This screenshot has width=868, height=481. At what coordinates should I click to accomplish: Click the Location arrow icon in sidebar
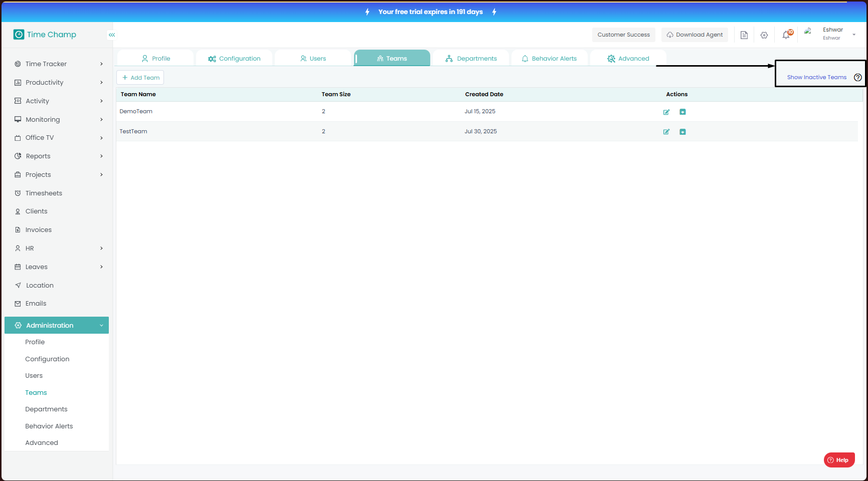tap(18, 286)
